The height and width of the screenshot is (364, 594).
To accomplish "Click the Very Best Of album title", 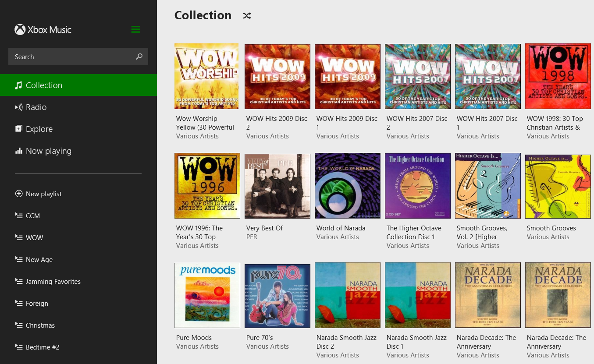I will coord(264,228).
